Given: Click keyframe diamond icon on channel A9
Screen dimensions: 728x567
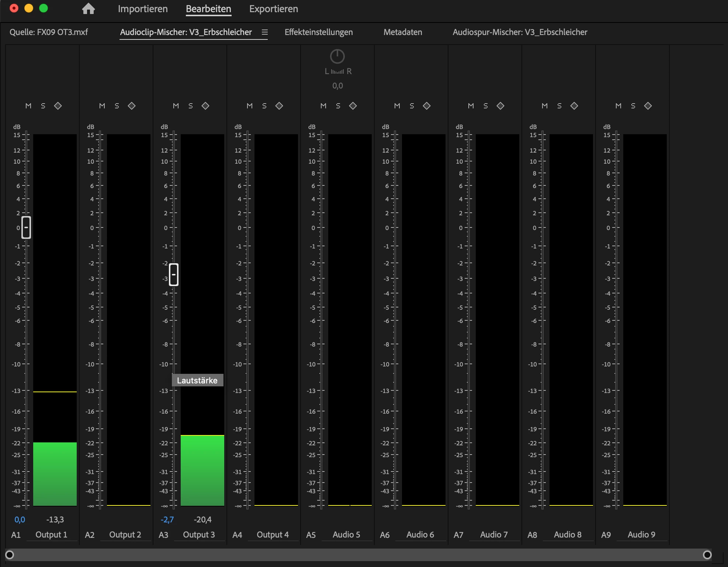Looking at the screenshot, I should point(648,106).
